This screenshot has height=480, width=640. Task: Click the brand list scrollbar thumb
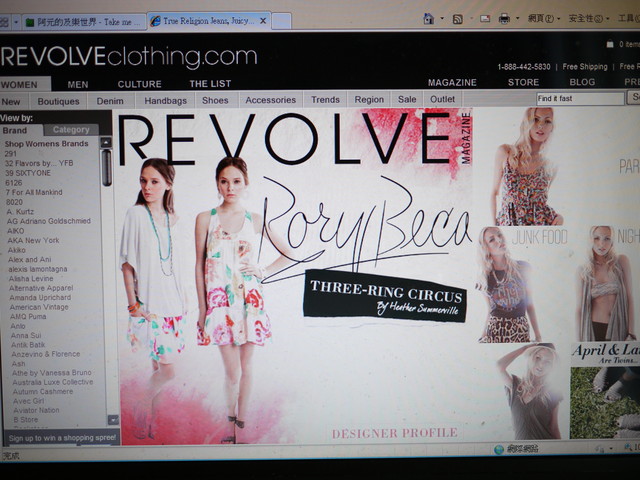click(107, 168)
